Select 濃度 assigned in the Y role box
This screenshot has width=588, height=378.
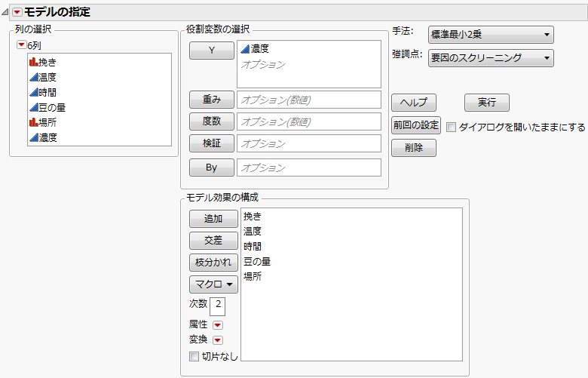point(255,49)
